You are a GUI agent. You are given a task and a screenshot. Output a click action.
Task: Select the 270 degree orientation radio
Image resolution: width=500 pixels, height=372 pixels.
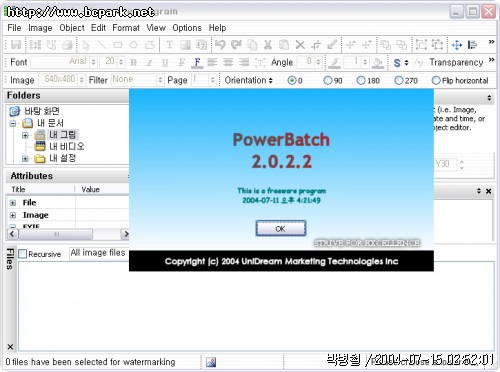[399, 80]
